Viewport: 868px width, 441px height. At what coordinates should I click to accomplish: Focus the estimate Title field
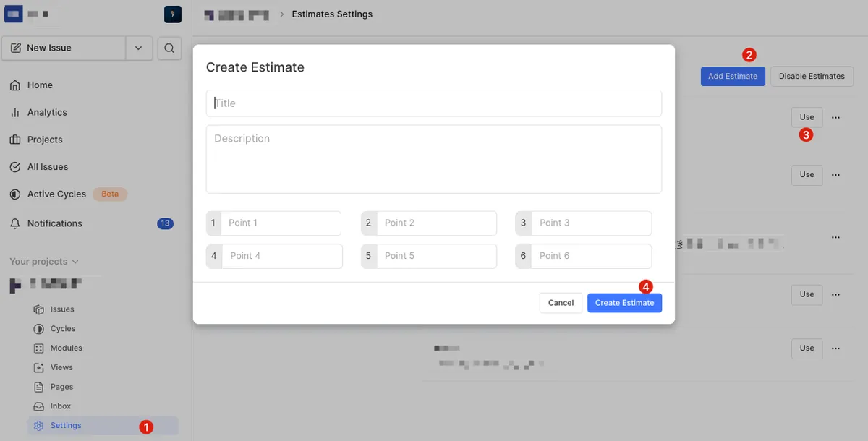click(x=434, y=103)
